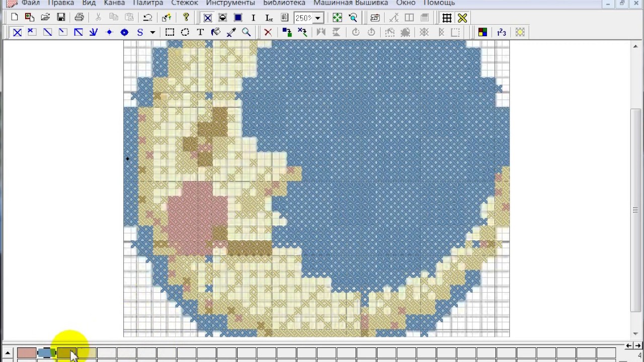Select the full cross stitch tool

click(17, 32)
